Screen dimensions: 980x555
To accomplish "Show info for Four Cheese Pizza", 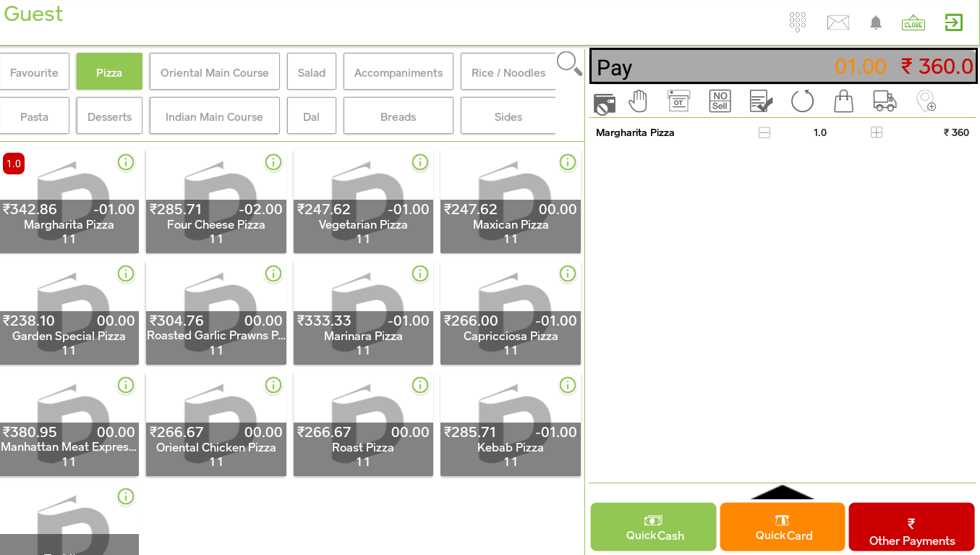I will [273, 162].
